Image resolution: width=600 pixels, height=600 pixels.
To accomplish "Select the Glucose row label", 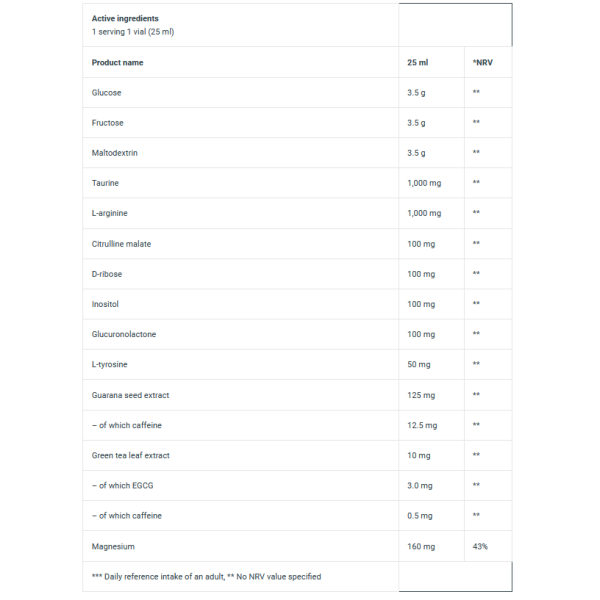I will 106,93.
